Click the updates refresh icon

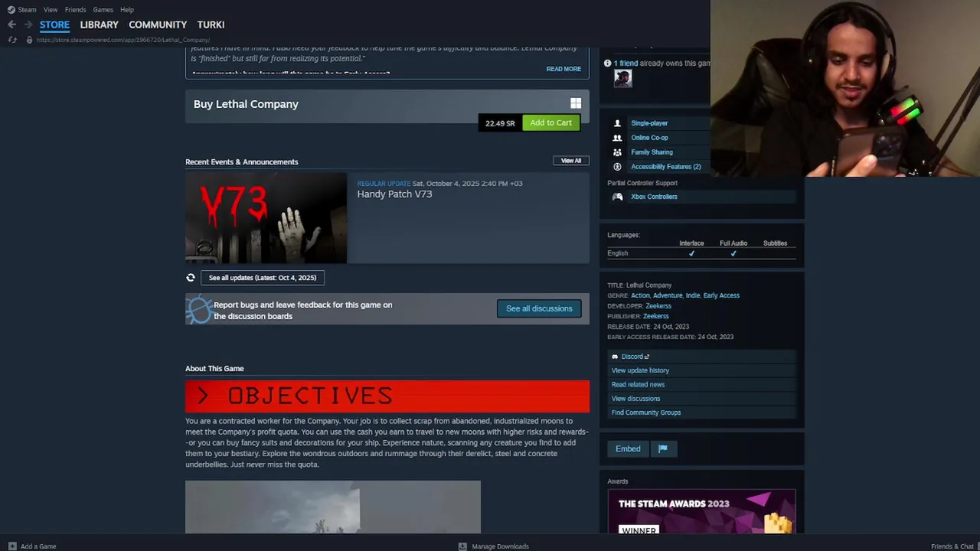tap(191, 278)
